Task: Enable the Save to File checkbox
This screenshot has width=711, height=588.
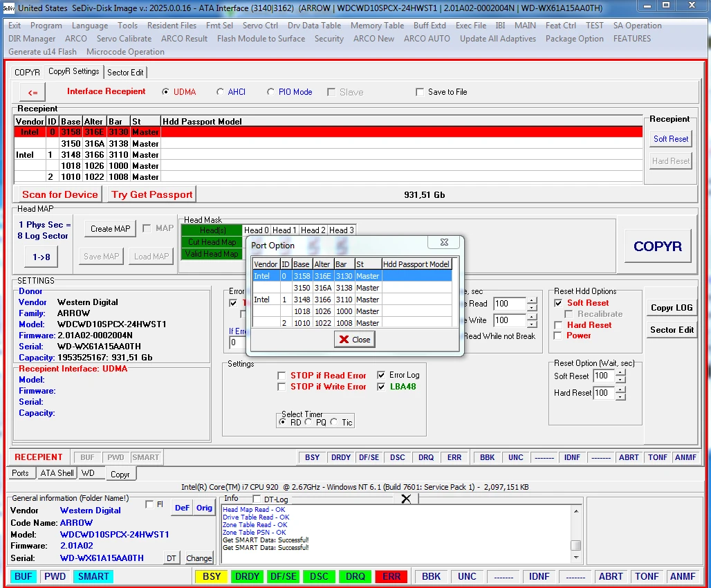Action: click(x=420, y=92)
